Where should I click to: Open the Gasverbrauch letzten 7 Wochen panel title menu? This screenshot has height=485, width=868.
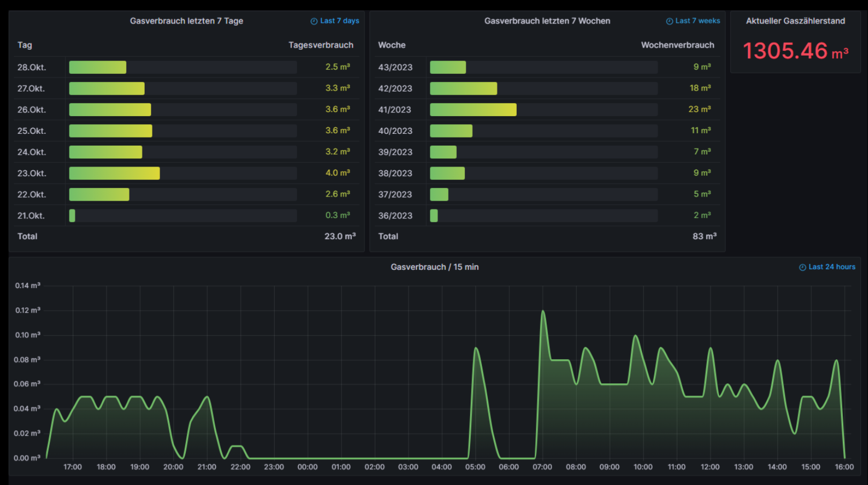[x=547, y=21]
